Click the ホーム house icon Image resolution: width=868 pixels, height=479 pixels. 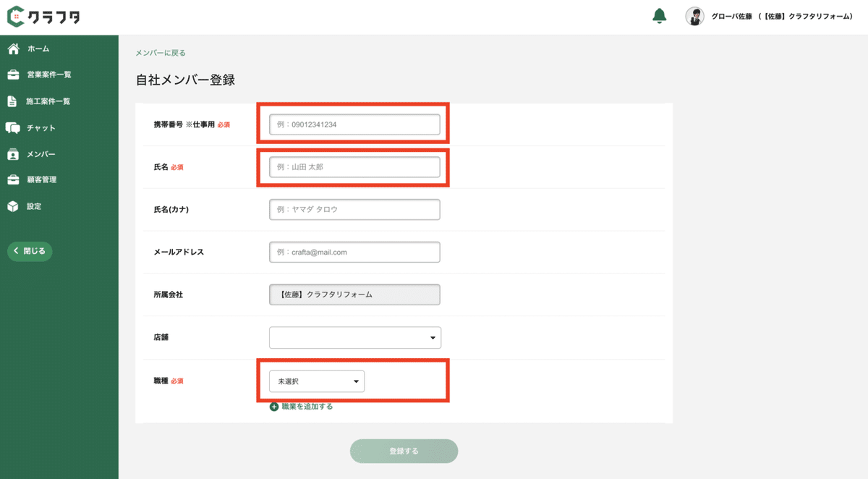(x=13, y=48)
